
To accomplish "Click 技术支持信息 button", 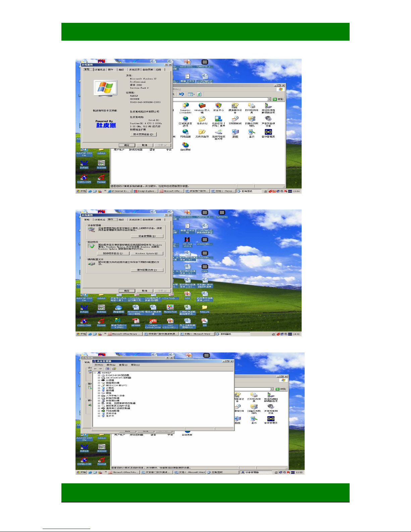I will tap(143, 134).
